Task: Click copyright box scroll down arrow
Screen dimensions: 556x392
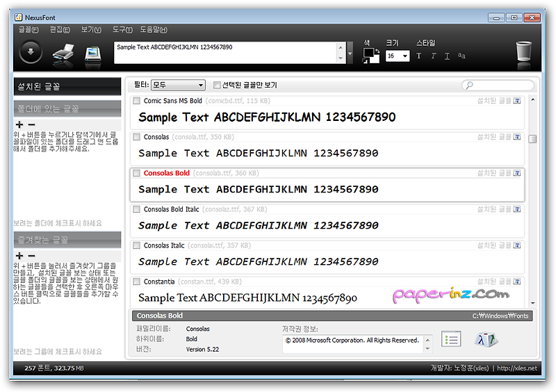Action: pyautogui.click(x=427, y=349)
